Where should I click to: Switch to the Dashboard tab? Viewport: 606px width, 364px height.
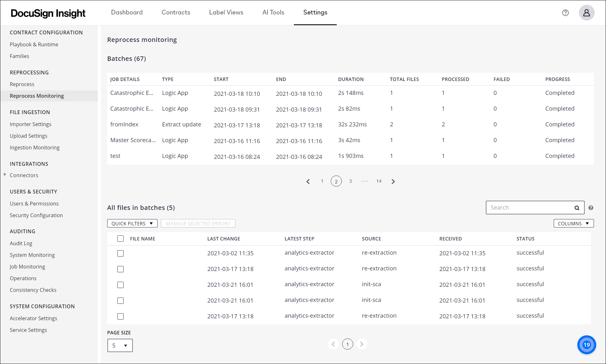[127, 12]
